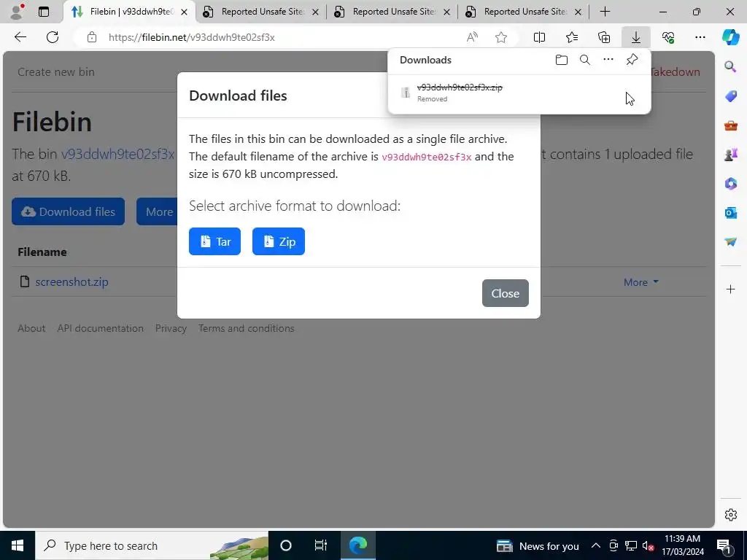Viewport: 747px width, 560px height.
Task: Add sidebar app plus button
Action: [x=730, y=289]
